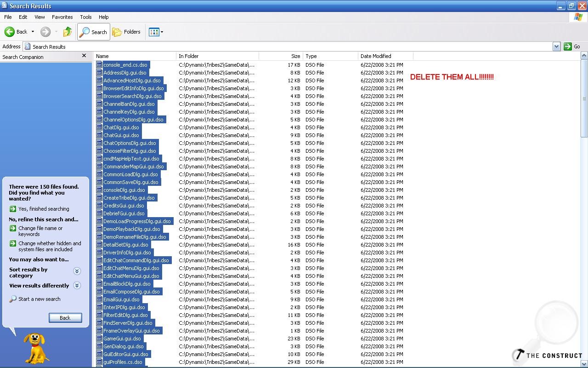This screenshot has height=368, width=588.
Task: Sort by the In Folder column header
Action: pyautogui.click(x=217, y=56)
